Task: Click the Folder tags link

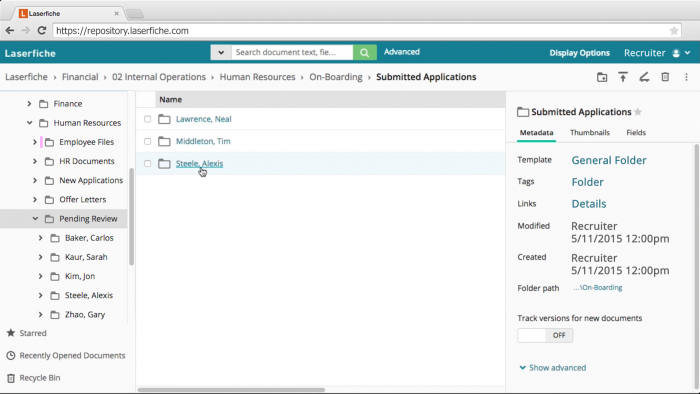Action: tap(588, 182)
